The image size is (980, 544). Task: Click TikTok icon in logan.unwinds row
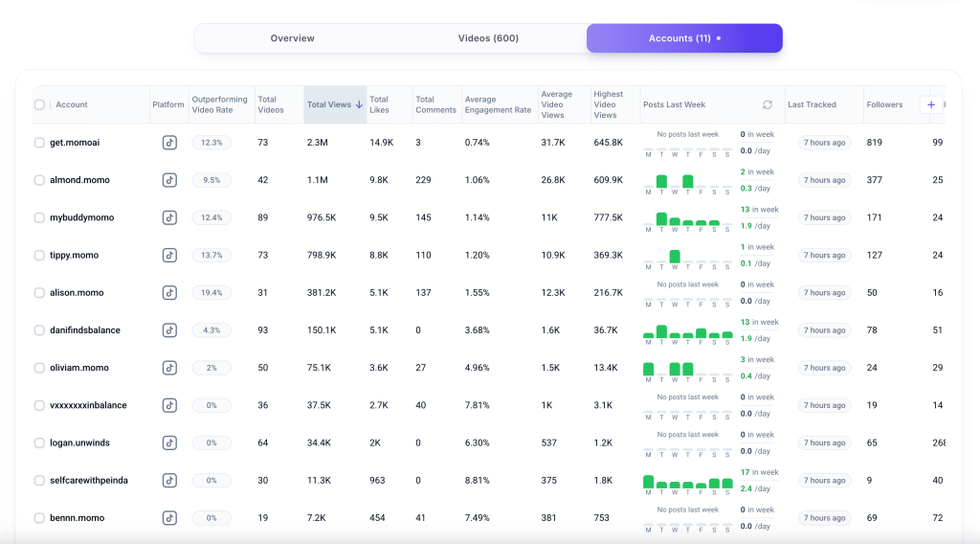click(x=169, y=442)
